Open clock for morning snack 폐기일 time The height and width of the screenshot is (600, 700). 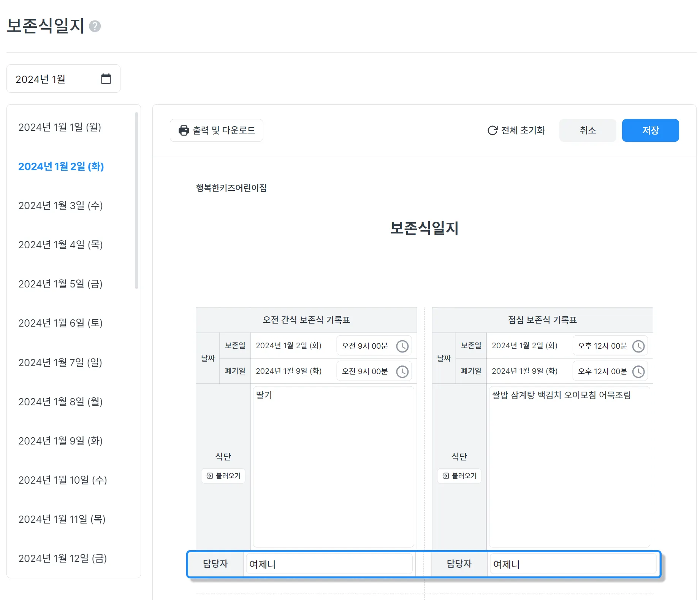pos(402,371)
